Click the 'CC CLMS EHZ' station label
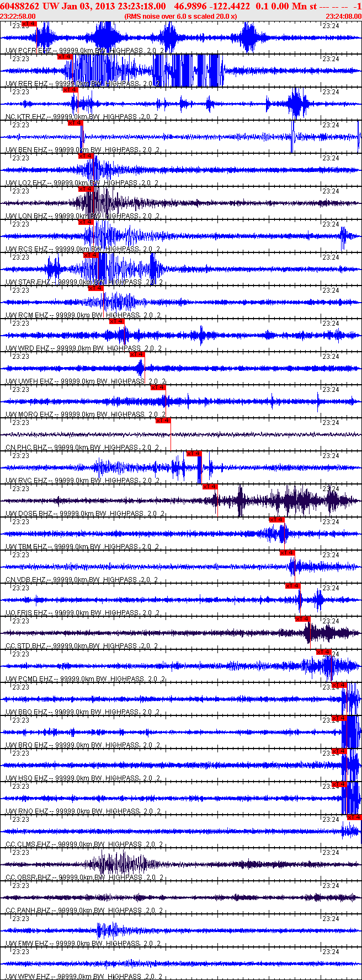Image resolution: width=362 pixels, height=980 pixels. [28, 844]
